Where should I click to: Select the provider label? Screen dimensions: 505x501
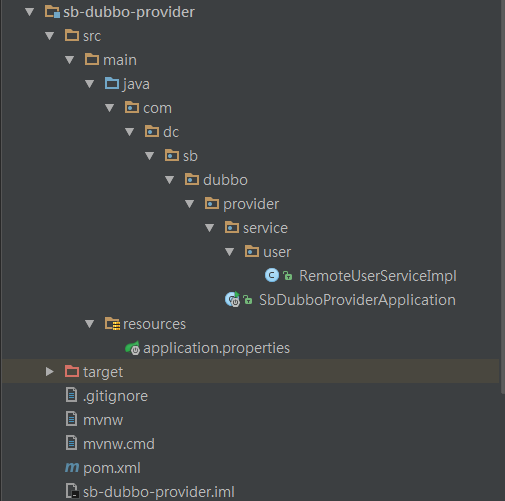251,204
